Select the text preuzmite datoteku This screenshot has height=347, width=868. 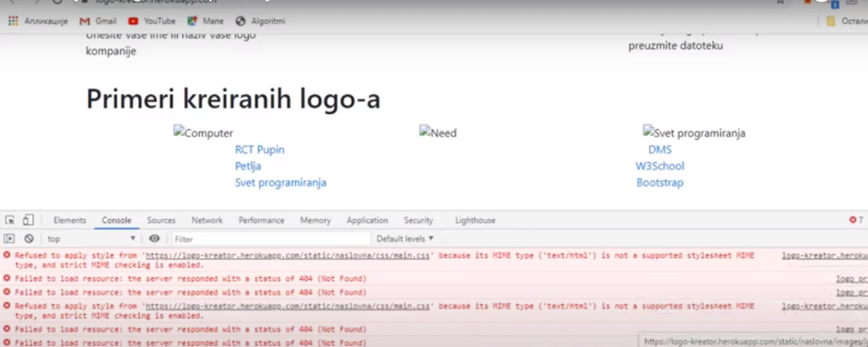point(676,46)
